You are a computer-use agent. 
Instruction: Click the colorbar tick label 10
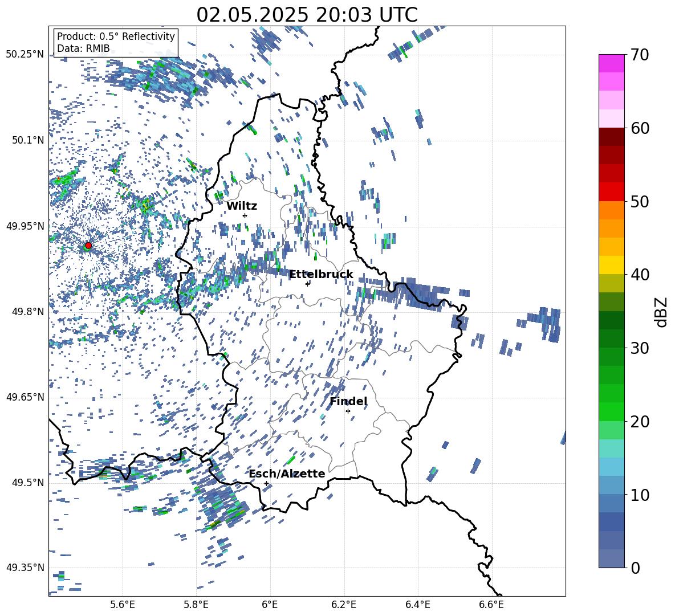click(640, 495)
